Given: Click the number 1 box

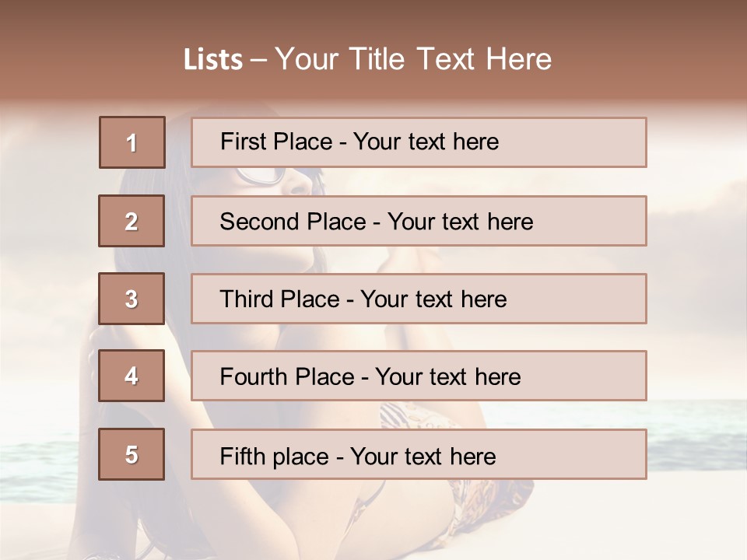Looking at the screenshot, I should 132,142.
